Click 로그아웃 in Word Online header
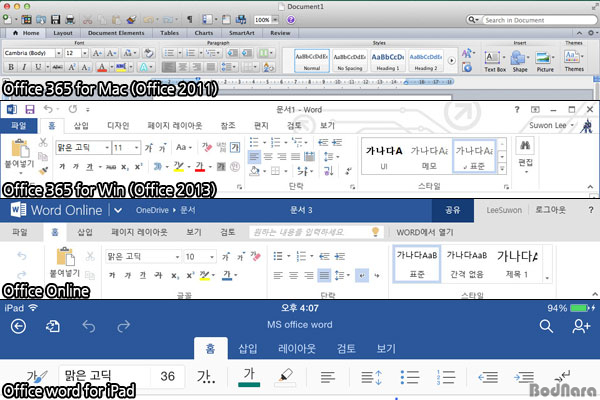Image resolution: width=600 pixels, height=400 pixels. click(550, 210)
